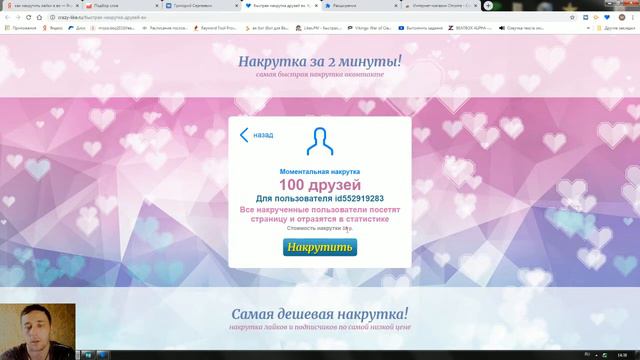Open the BEATBOX ALPHA bookmark
The width and height of the screenshot is (640, 360).
(470, 28)
